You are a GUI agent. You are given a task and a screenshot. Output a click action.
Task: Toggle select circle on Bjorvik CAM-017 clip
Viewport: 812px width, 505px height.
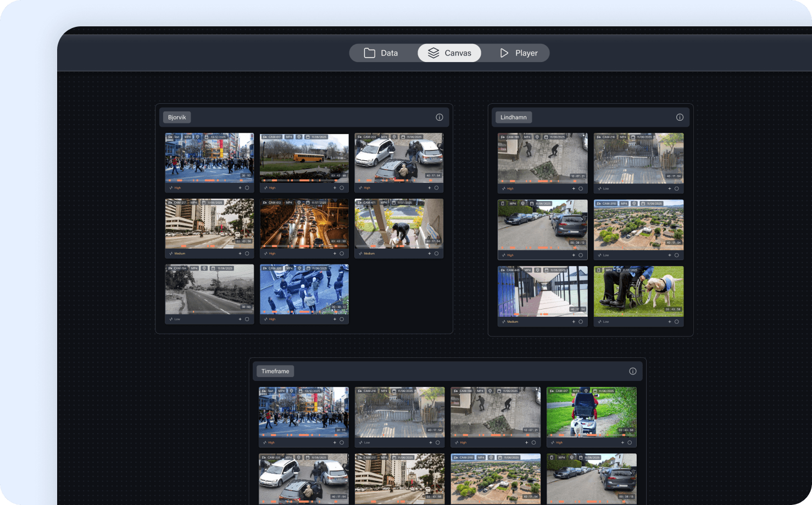point(342,188)
